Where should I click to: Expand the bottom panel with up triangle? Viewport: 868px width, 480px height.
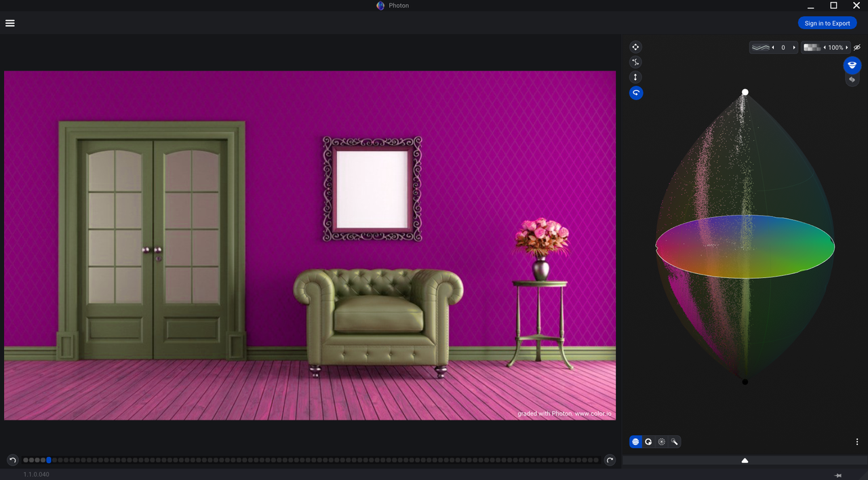pos(745,460)
